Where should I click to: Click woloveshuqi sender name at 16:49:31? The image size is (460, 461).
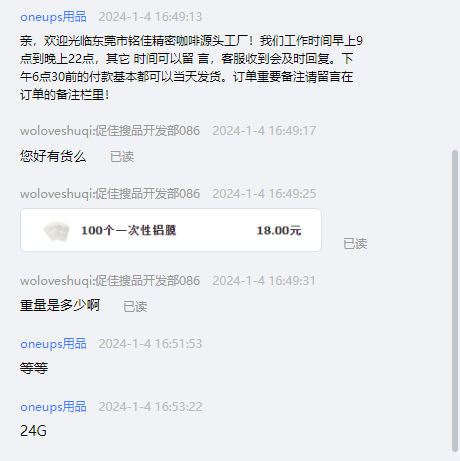[110, 281]
